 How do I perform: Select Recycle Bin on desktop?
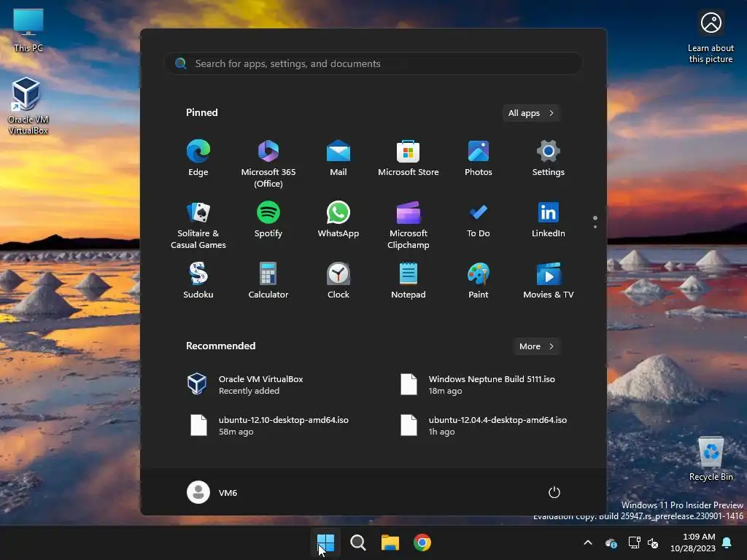coord(711,459)
